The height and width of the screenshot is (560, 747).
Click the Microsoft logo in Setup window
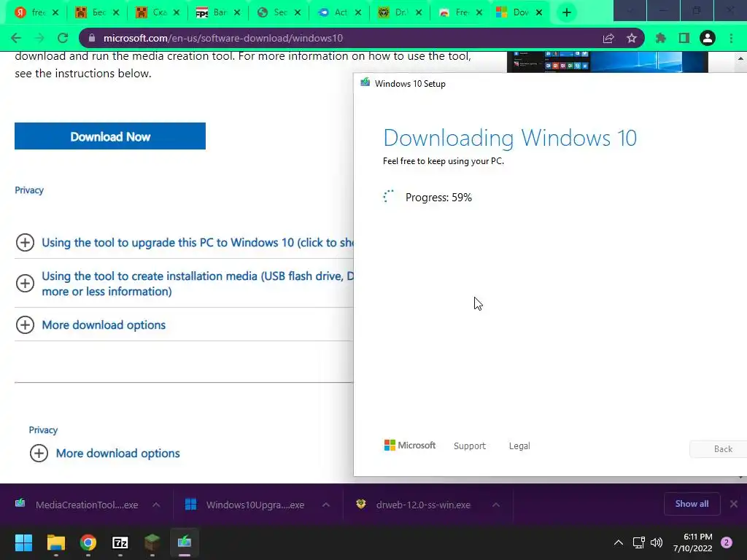[410, 446]
